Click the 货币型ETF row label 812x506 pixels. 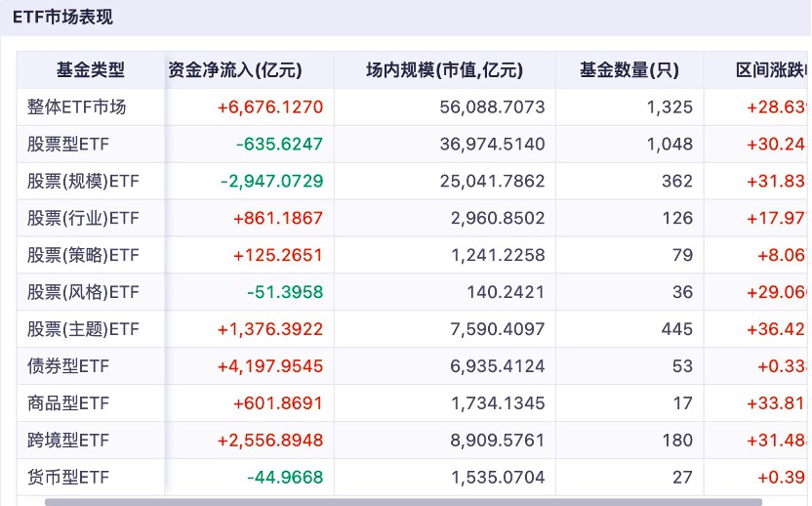[68, 478]
